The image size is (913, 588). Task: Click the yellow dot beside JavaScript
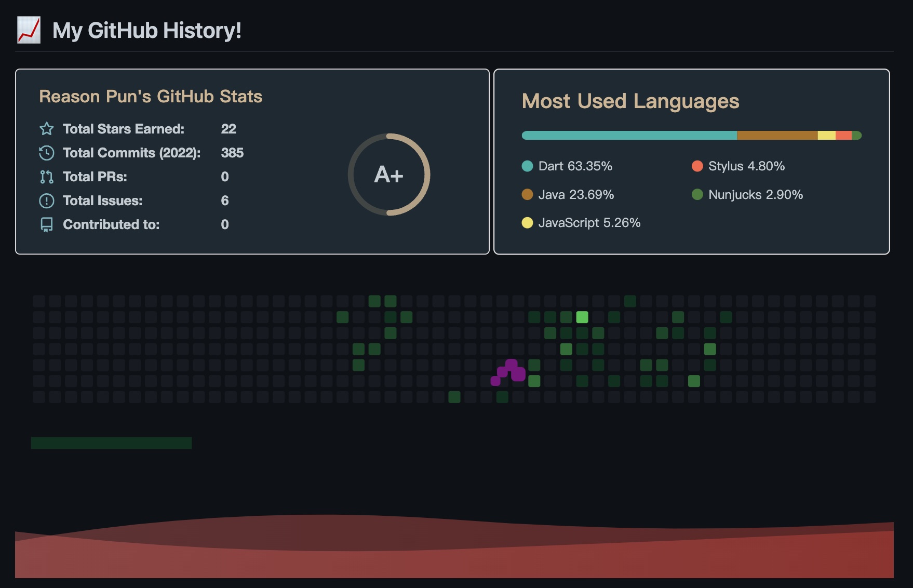pyautogui.click(x=527, y=223)
